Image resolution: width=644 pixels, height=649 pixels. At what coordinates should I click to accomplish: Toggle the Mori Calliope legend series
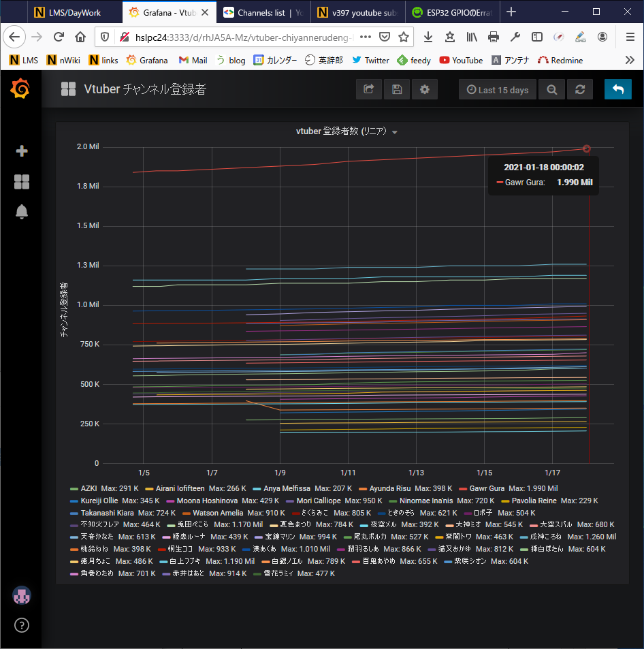(x=319, y=501)
